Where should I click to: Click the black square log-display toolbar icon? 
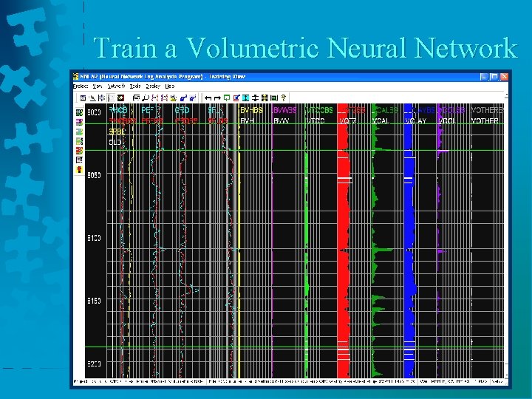pyautogui.click(x=120, y=98)
